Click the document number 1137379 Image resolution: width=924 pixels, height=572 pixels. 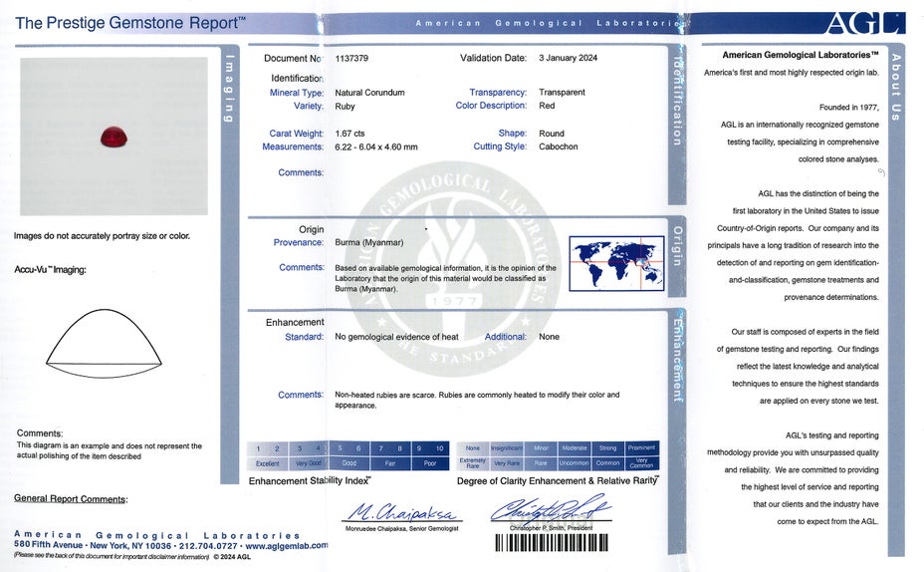(351, 59)
